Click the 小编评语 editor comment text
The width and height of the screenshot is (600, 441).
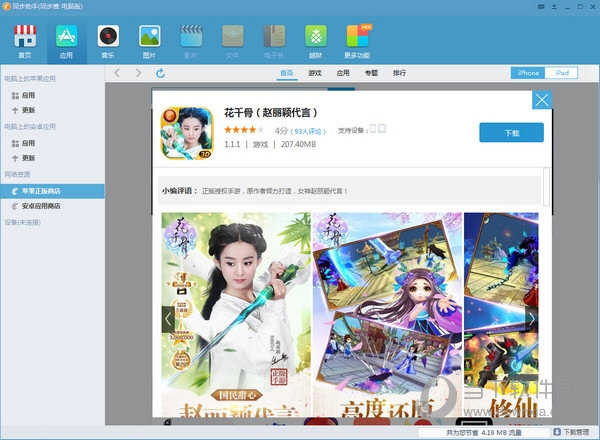coord(254,191)
